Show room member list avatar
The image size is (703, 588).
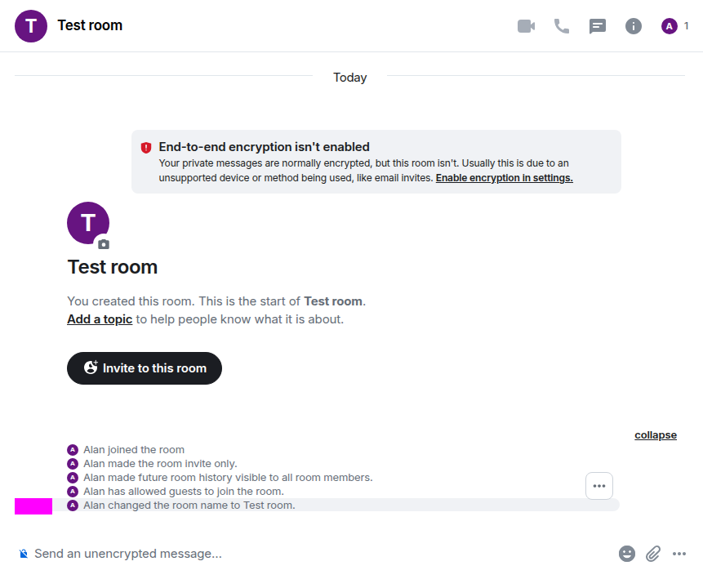click(x=670, y=26)
